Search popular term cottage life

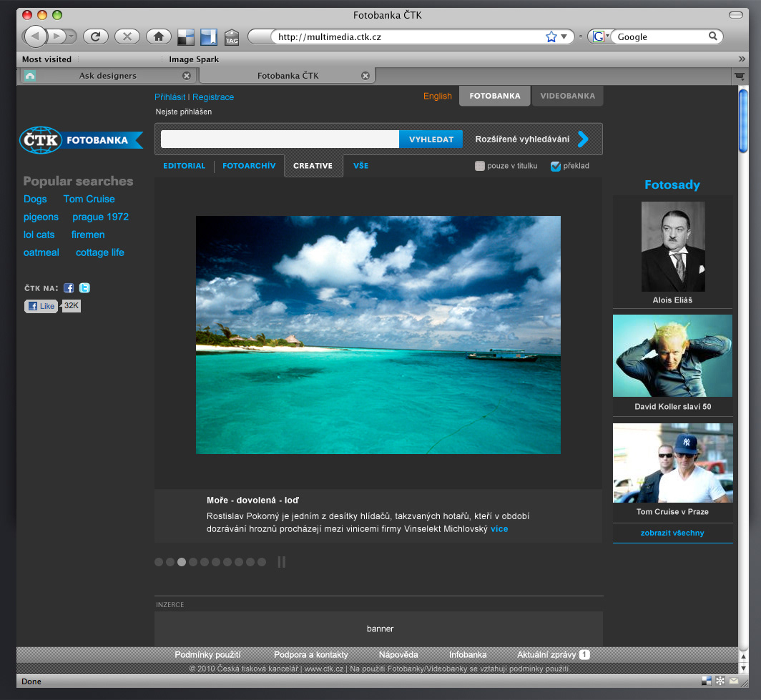pyautogui.click(x=100, y=252)
